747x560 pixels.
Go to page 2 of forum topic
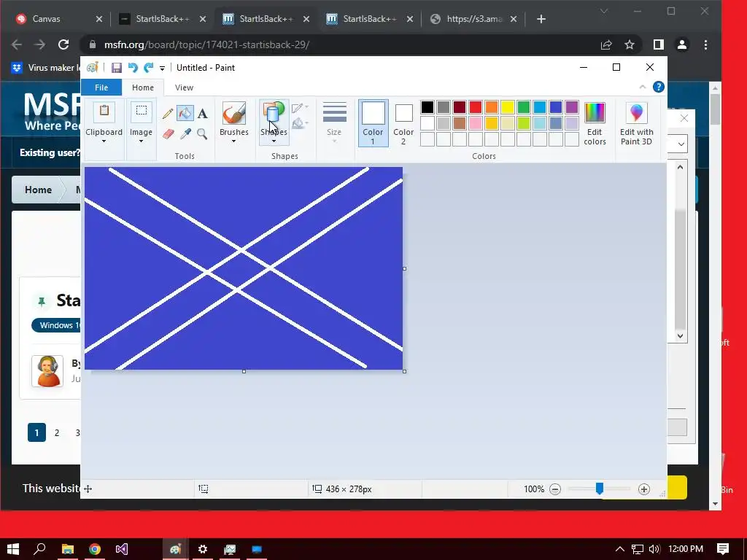57,433
